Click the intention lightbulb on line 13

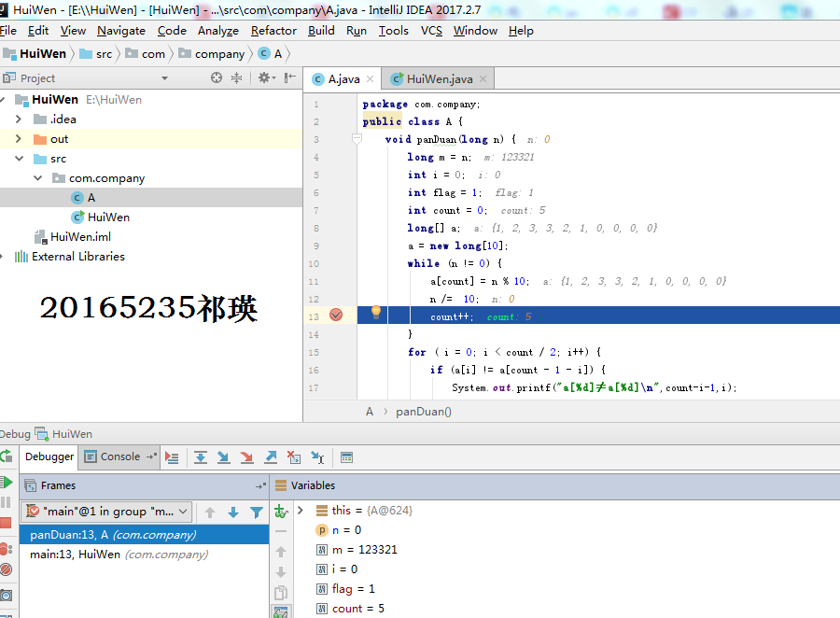(376, 313)
